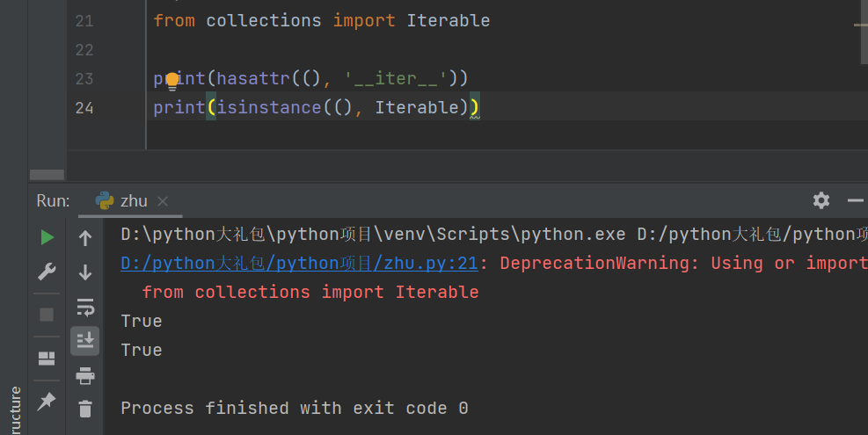Pin the Run tab with pin icon

[x=47, y=402]
